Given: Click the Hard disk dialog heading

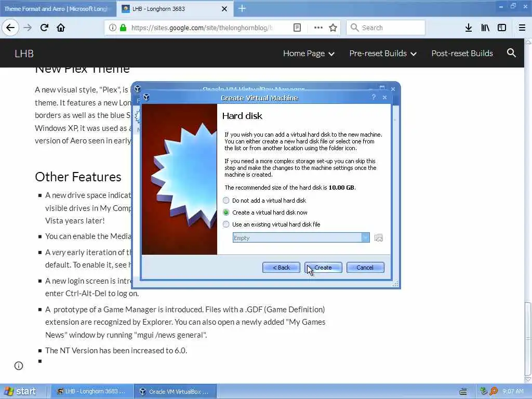Looking at the screenshot, I should pyautogui.click(x=242, y=116).
